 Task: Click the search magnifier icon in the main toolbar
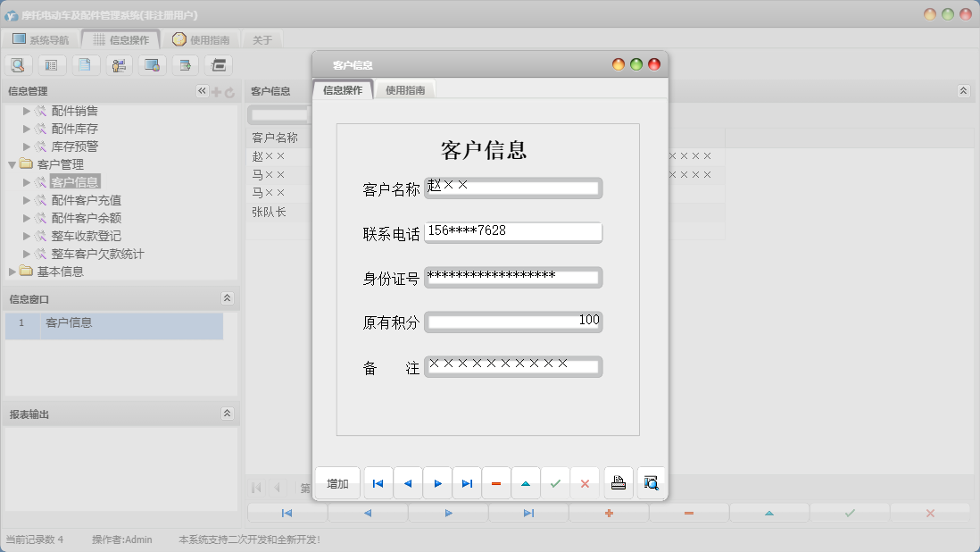click(x=18, y=64)
